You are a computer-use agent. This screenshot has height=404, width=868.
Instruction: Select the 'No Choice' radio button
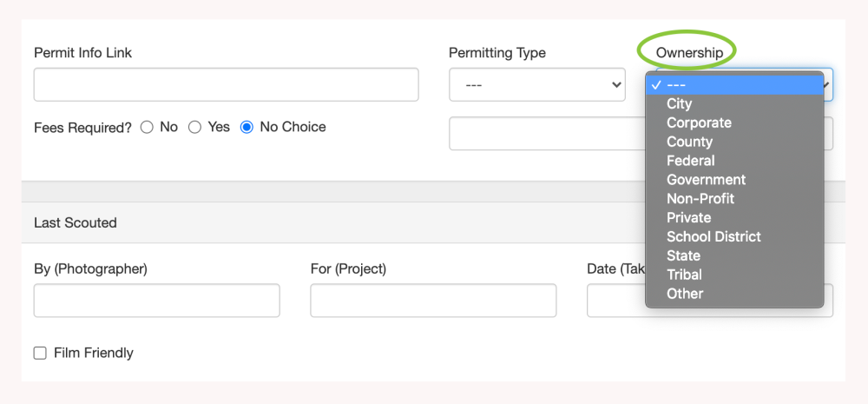pos(247,127)
